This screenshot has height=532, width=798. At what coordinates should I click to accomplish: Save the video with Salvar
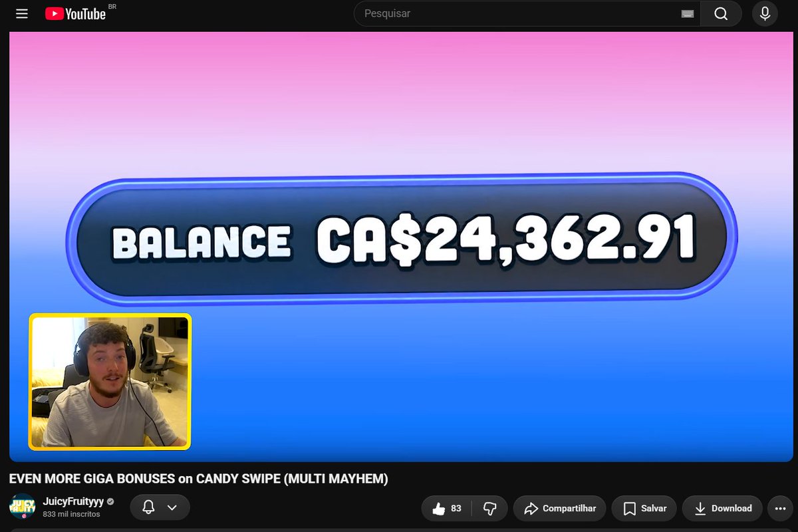[644, 508]
